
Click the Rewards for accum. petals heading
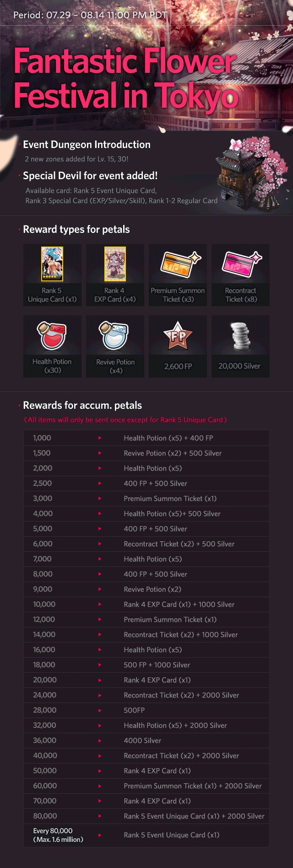(82, 406)
